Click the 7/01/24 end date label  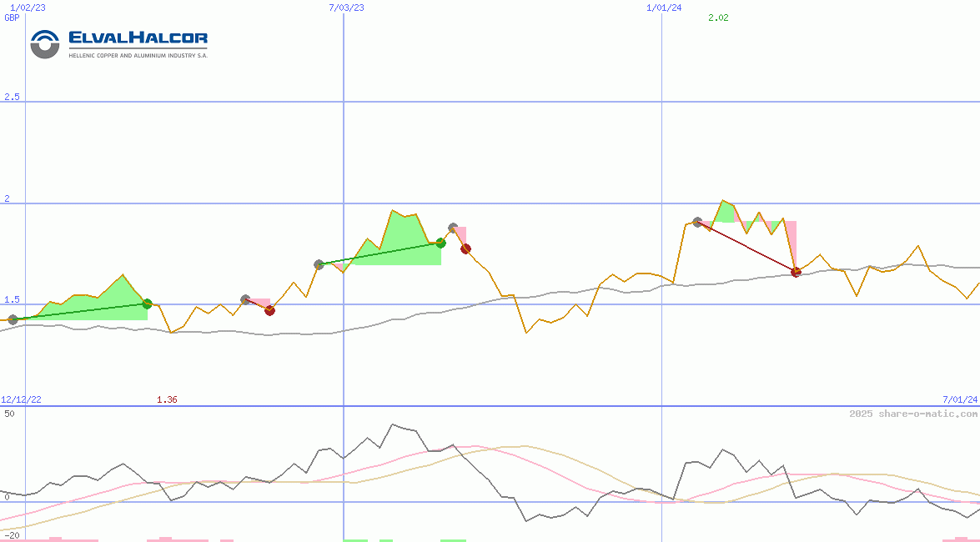coord(959,399)
